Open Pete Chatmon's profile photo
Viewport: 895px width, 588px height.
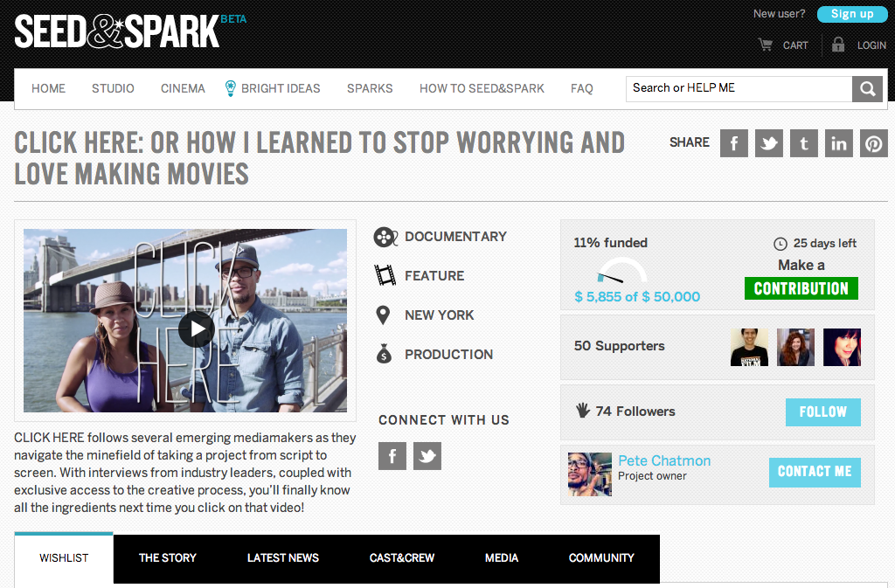coord(590,474)
